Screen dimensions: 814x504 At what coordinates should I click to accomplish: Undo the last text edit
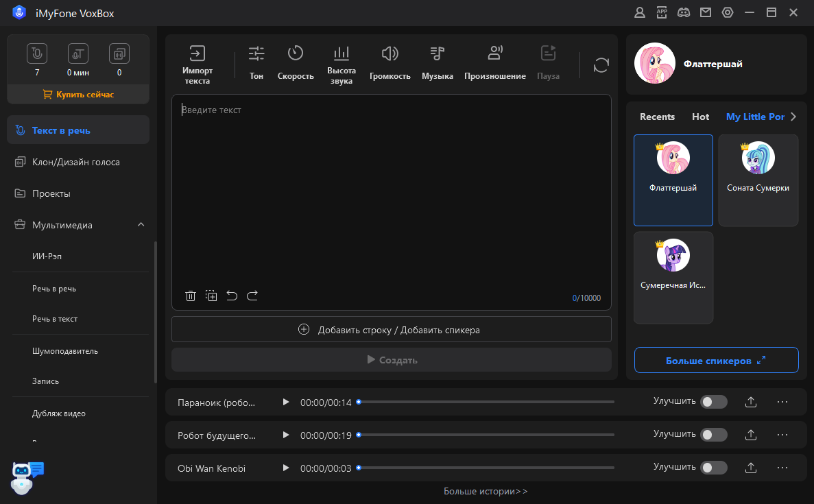click(x=232, y=296)
